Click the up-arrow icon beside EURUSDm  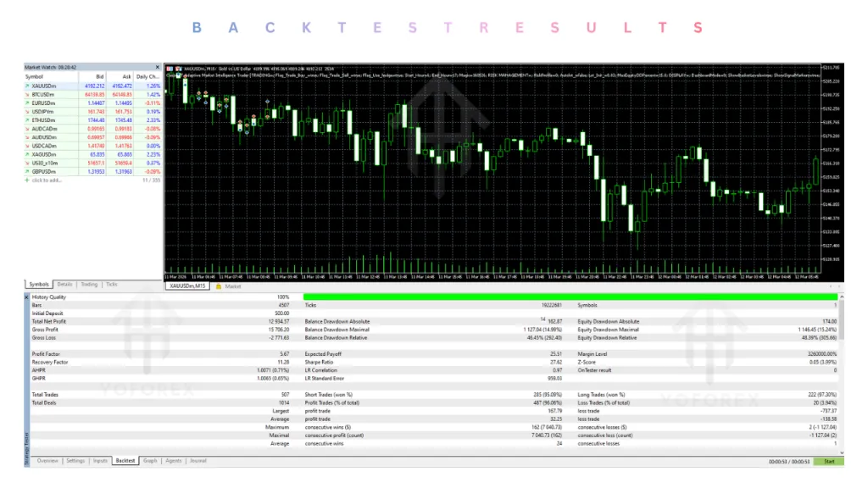pyautogui.click(x=27, y=103)
